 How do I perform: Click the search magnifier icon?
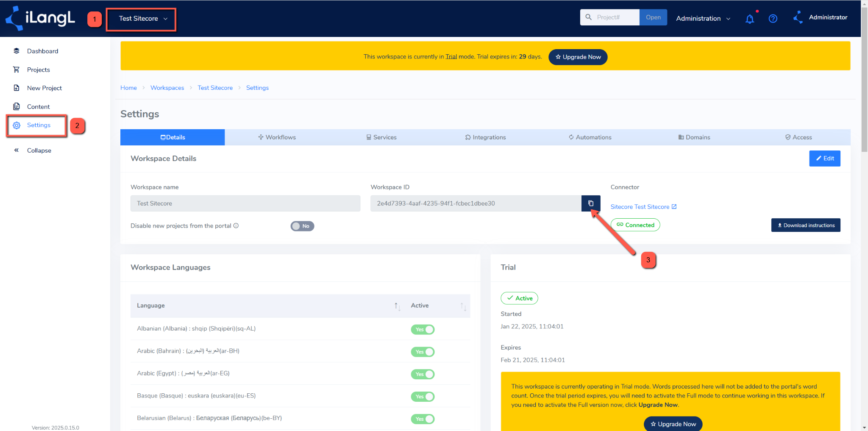[x=588, y=17]
